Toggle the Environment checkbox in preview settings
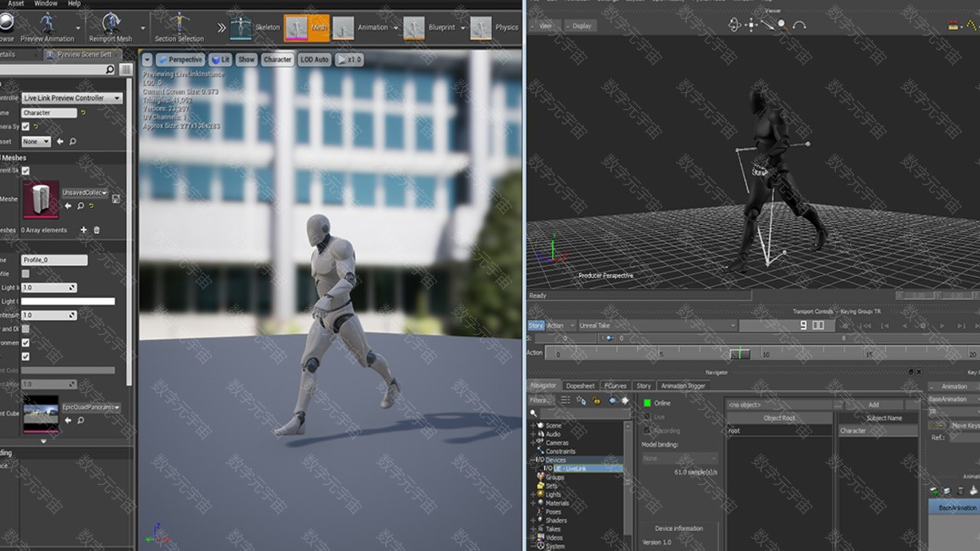This screenshot has height=551, width=980. click(25, 343)
